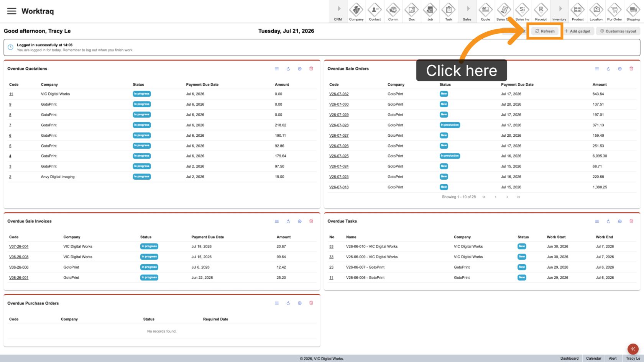The height and width of the screenshot is (362, 644).
Task: Open Overdue Sale Orders settings gear
Action: click(620, 69)
